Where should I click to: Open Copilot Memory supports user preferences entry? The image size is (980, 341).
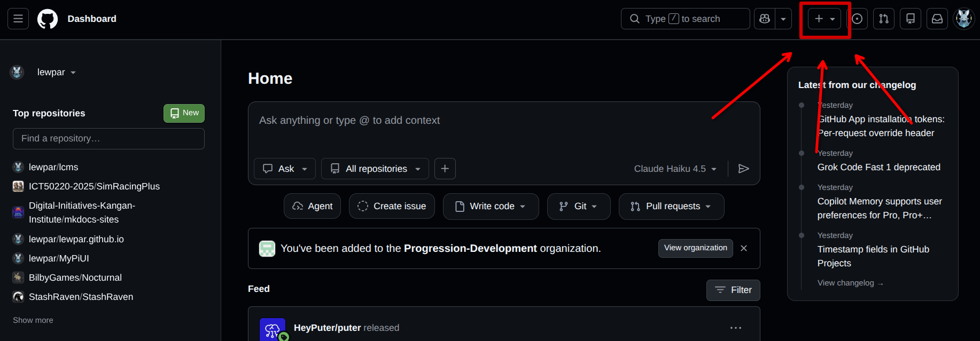point(880,208)
